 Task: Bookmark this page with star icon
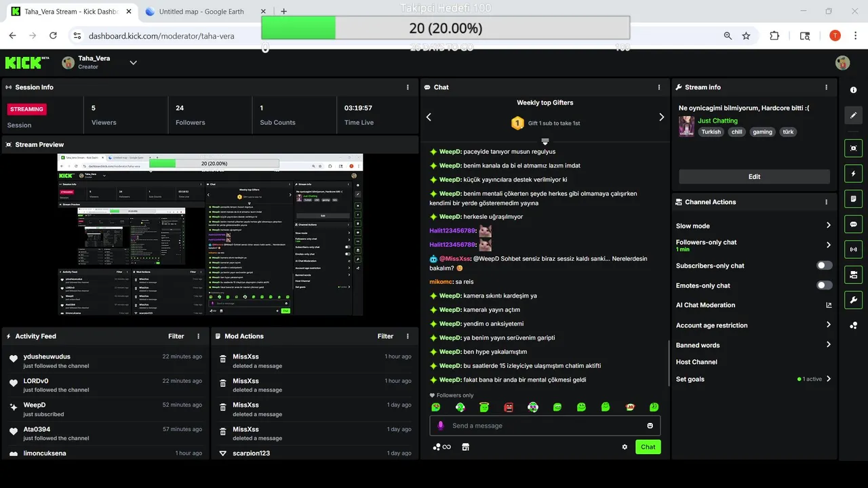click(746, 36)
